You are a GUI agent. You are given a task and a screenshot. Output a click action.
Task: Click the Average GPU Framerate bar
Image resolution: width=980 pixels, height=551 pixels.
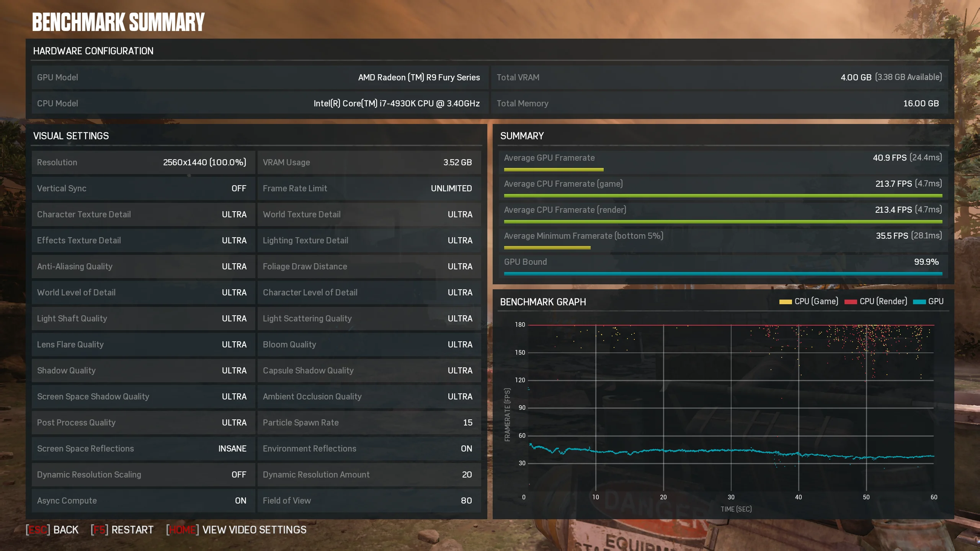[554, 170]
